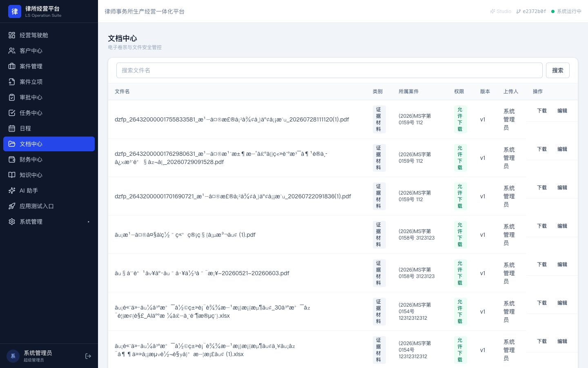This screenshot has height=368, width=588.
Task: Click the 搜索 button
Action: tap(558, 70)
